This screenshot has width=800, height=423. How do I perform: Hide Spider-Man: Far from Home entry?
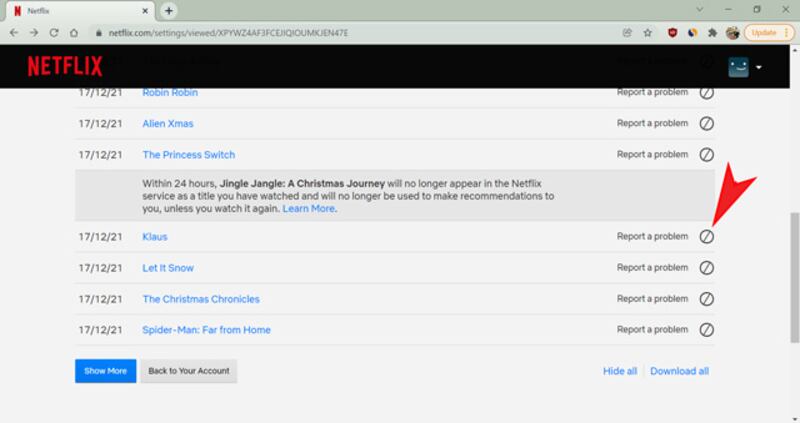click(x=706, y=330)
